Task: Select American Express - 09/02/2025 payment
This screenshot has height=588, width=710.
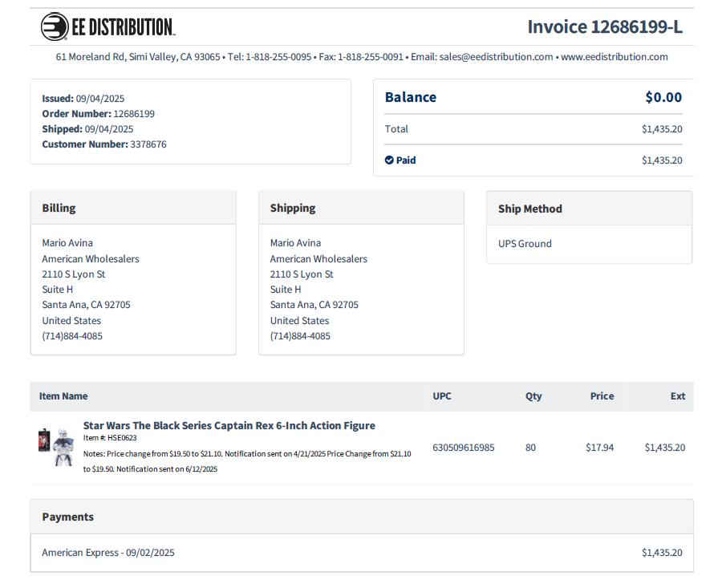Action: [108, 553]
